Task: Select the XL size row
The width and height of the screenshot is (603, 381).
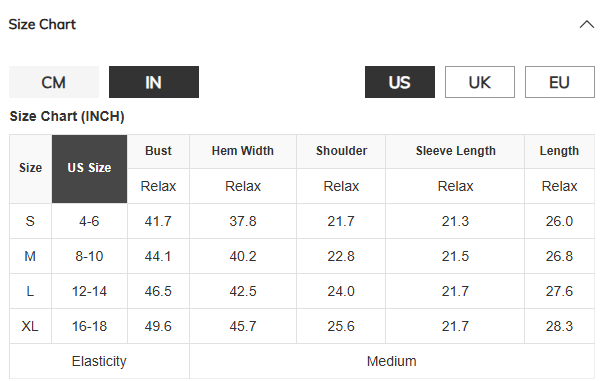Action: [302, 326]
